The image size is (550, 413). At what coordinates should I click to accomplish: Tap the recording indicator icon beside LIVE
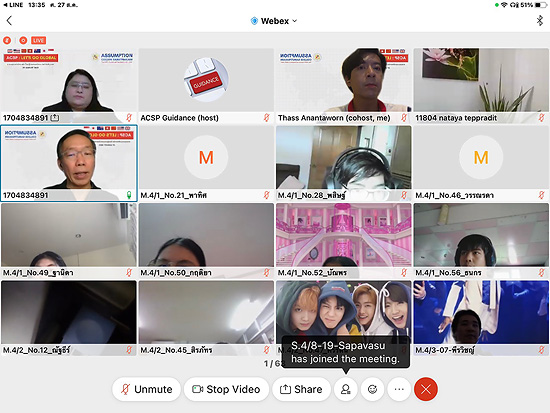(23, 40)
